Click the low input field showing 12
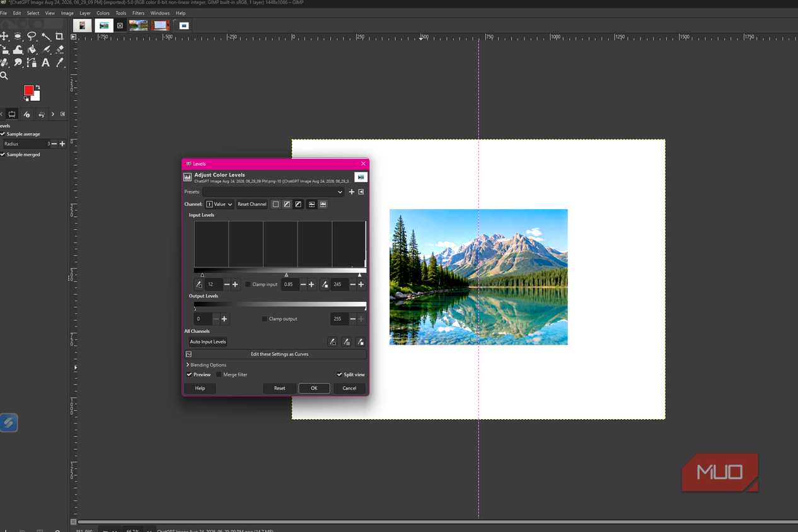Image resolution: width=798 pixels, height=532 pixels. (x=214, y=284)
